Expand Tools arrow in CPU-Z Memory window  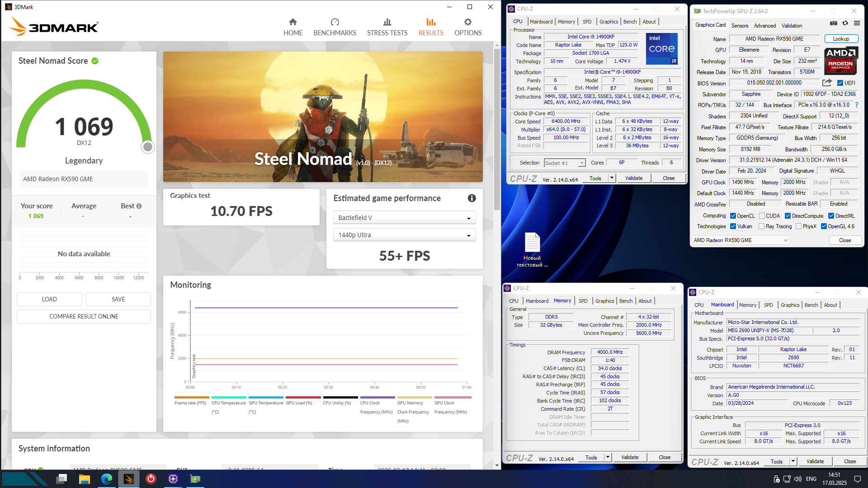coord(608,457)
